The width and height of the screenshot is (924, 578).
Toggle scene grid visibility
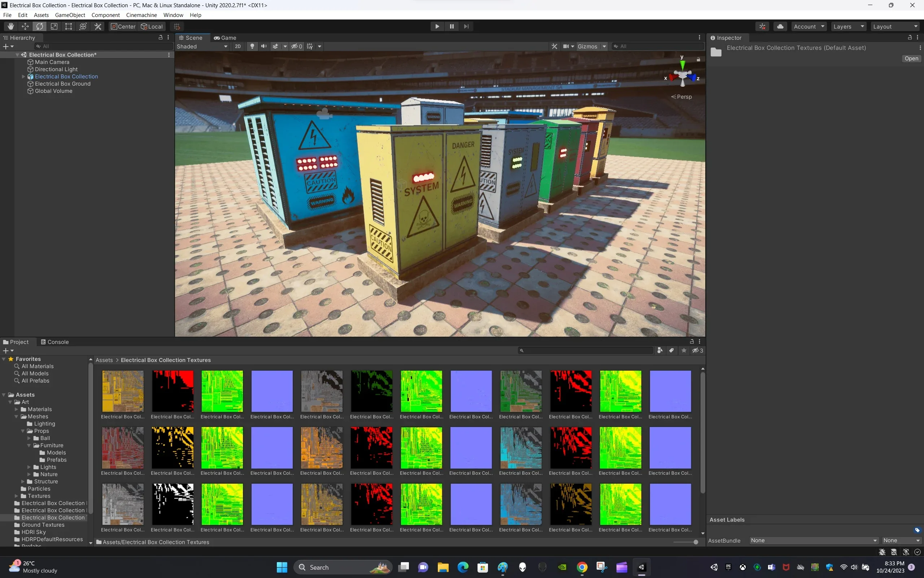(x=310, y=46)
